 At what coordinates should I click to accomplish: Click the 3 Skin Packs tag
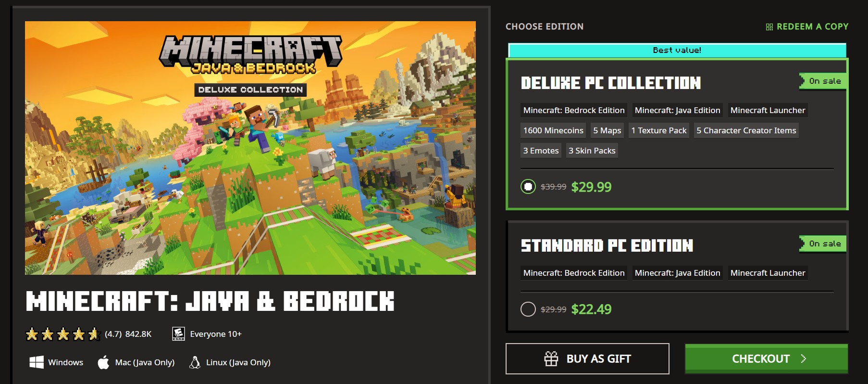592,151
